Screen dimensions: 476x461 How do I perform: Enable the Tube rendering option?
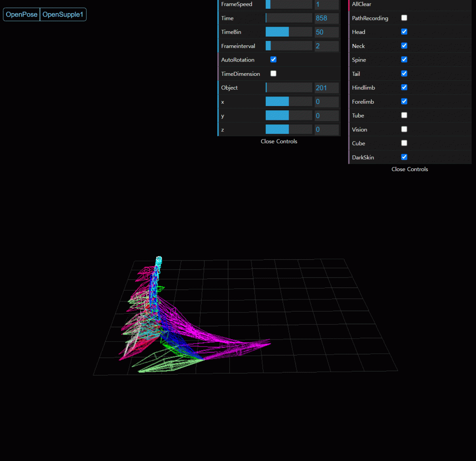pyautogui.click(x=404, y=115)
